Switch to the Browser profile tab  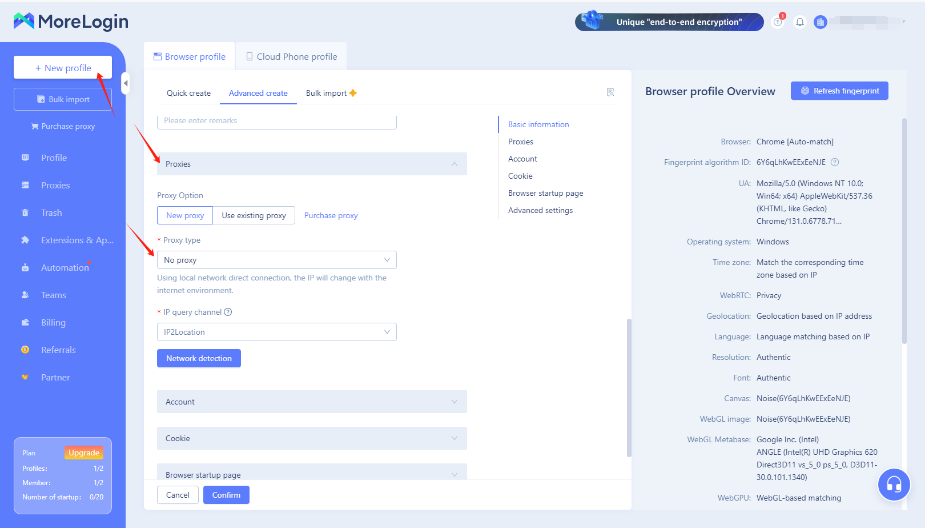pos(189,57)
